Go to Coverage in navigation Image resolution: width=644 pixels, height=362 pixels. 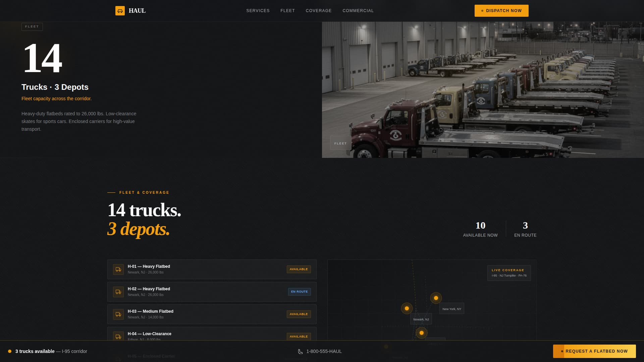coord(319,11)
